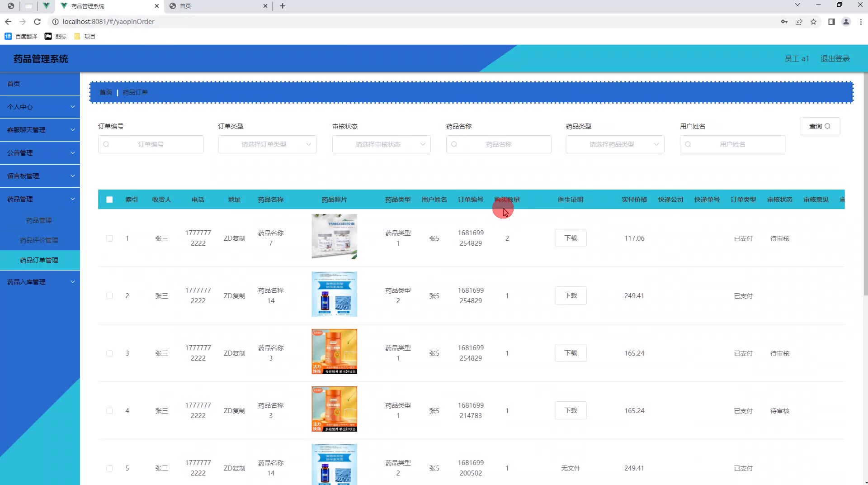Click the search icon in 药品名称 field
The width and height of the screenshot is (868, 485).
pyautogui.click(x=454, y=144)
